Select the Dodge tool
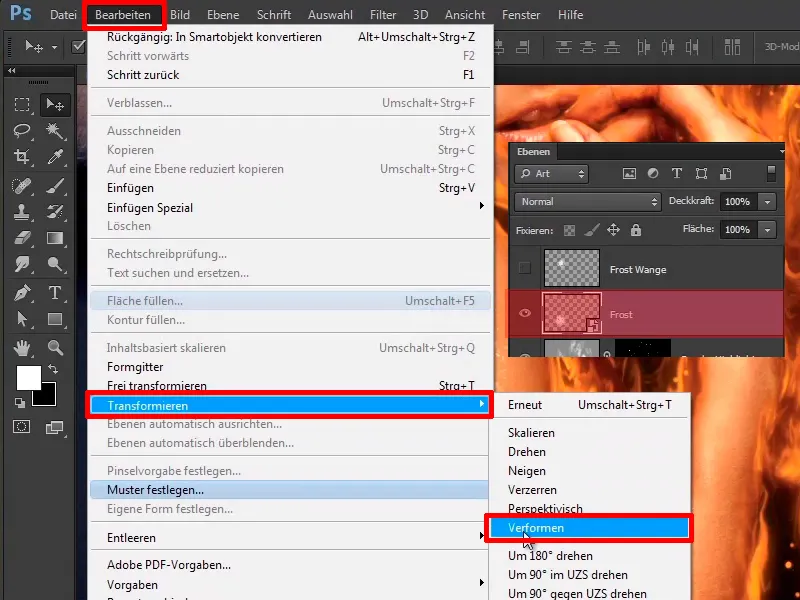 55,263
